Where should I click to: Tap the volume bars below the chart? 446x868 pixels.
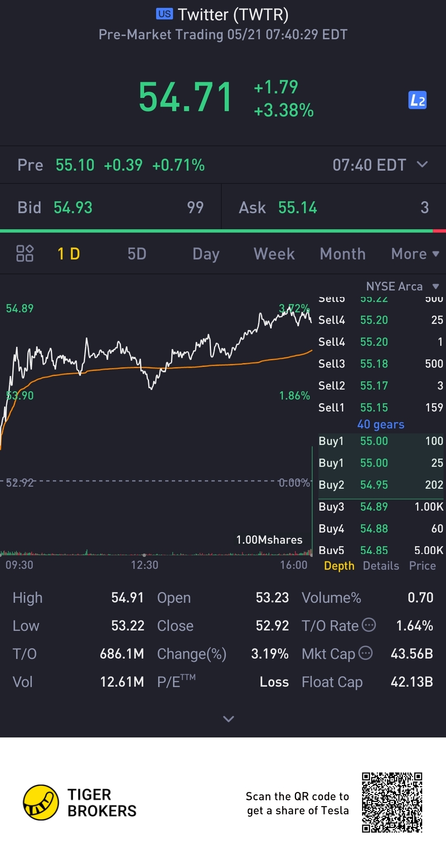click(x=156, y=552)
